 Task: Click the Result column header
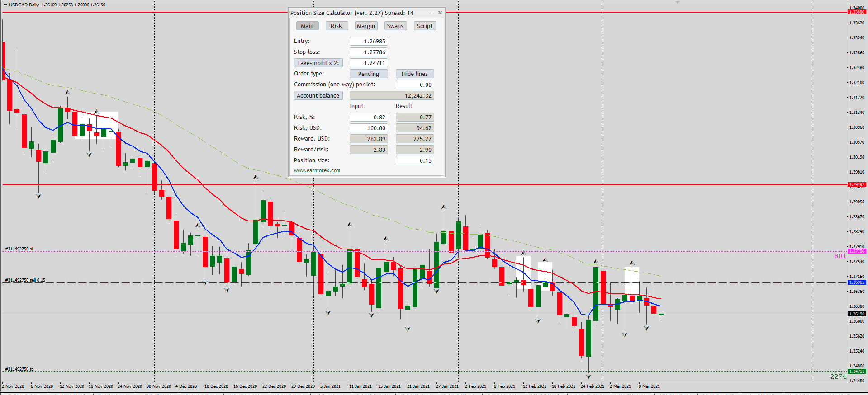point(404,106)
